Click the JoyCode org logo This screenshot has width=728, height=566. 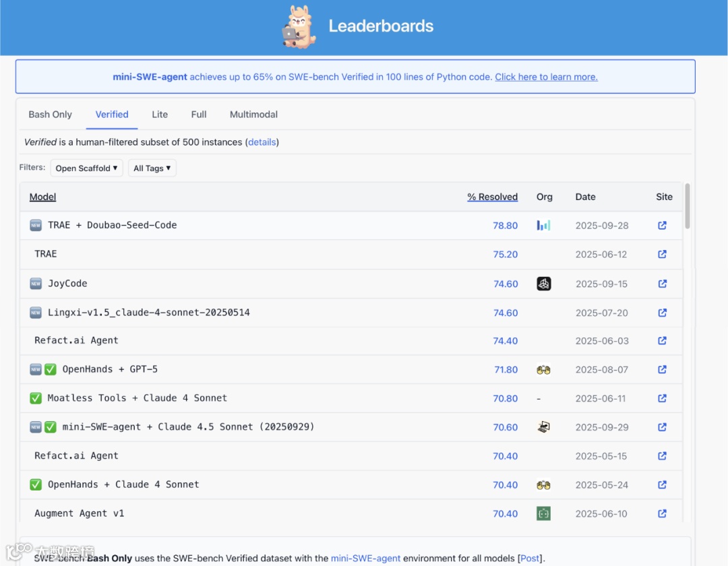click(x=544, y=284)
